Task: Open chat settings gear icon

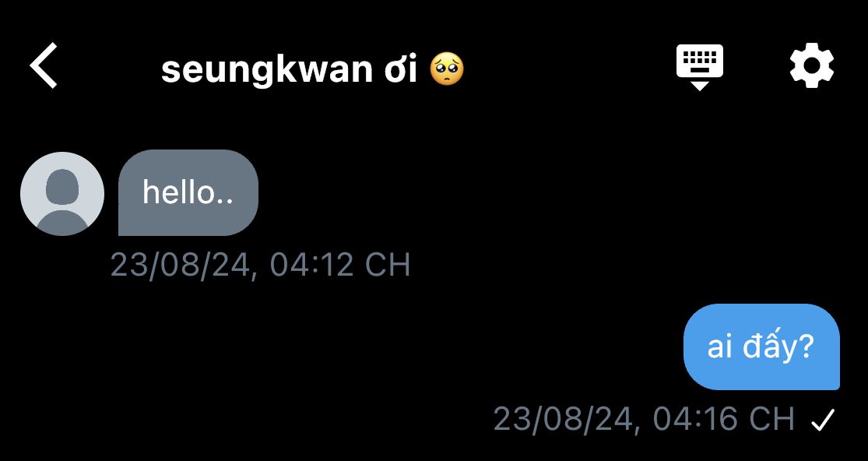Action: (x=811, y=65)
